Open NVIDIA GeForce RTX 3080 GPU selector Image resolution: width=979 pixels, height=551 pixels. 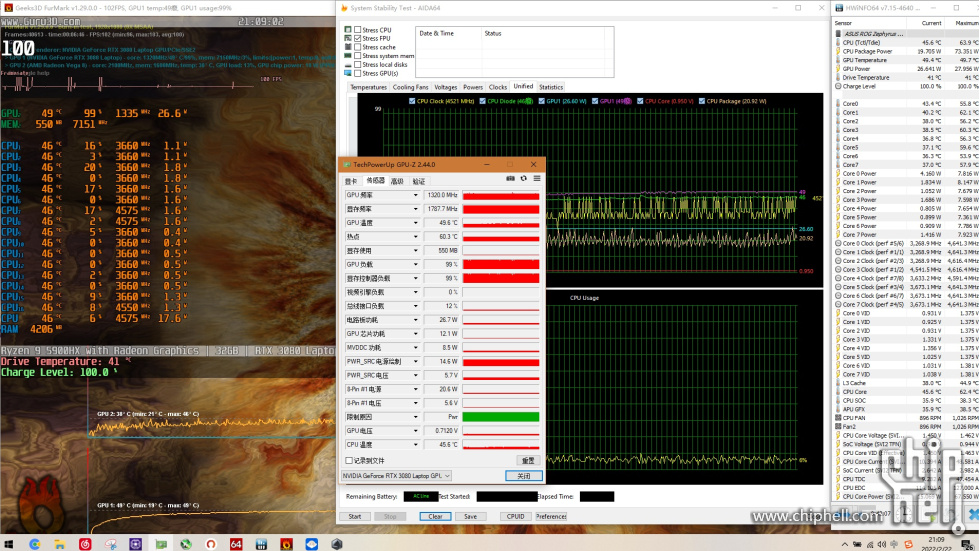click(x=396, y=475)
